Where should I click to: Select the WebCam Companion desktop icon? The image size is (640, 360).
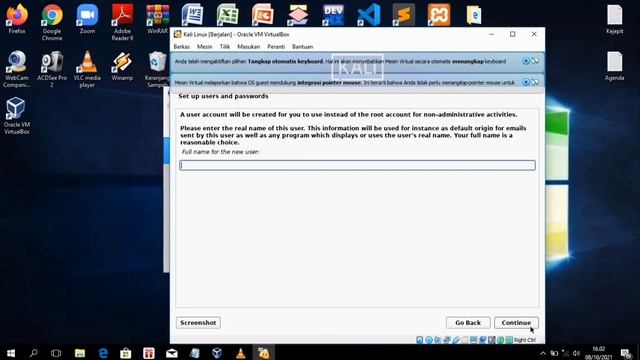(x=17, y=69)
